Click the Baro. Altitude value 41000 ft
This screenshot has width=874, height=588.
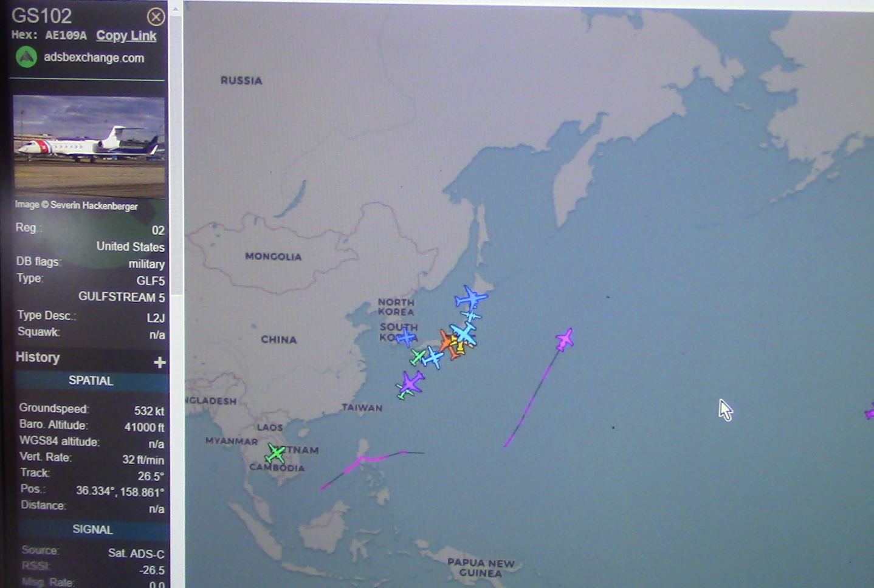(x=144, y=428)
